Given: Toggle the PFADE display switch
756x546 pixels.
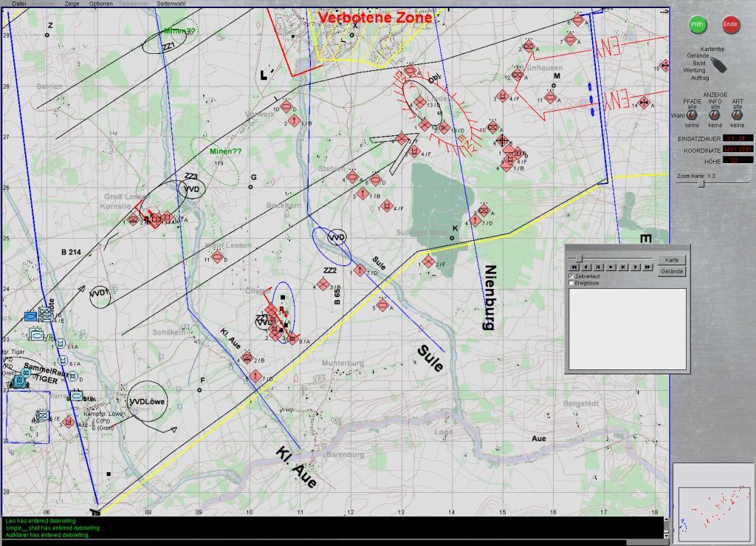Looking at the screenshot, I should coord(692,115).
